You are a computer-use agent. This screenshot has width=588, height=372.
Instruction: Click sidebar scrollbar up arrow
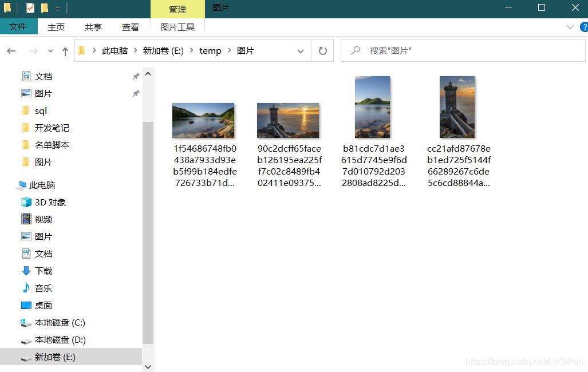coord(148,74)
